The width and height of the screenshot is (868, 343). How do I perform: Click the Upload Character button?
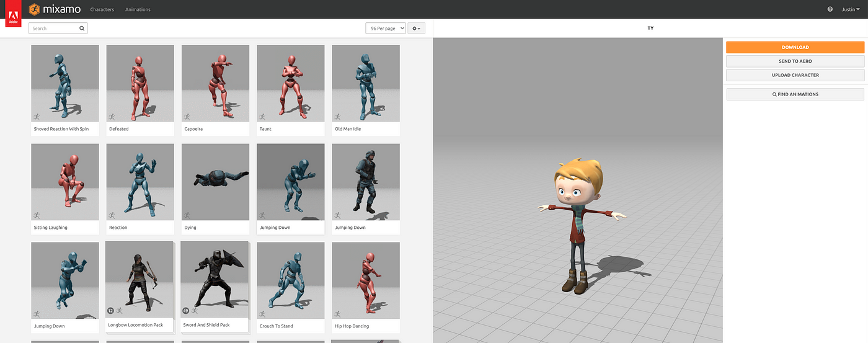click(795, 75)
